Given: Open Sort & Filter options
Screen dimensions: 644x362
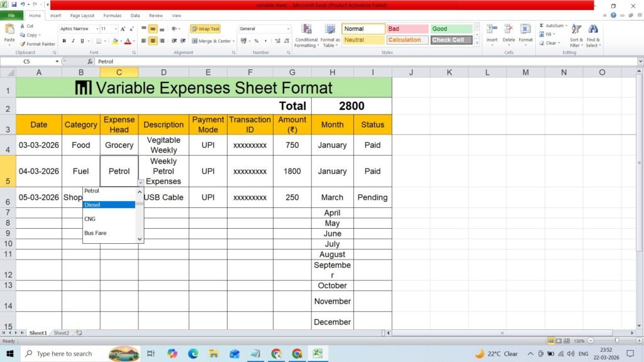Looking at the screenshot, I should coord(576,36).
